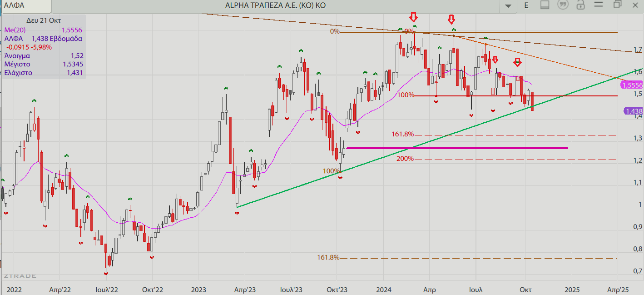The width and height of the screenshot is (644, 295).
Task: Click the 'Μέγιστο' label
Action: coord(17,64)
